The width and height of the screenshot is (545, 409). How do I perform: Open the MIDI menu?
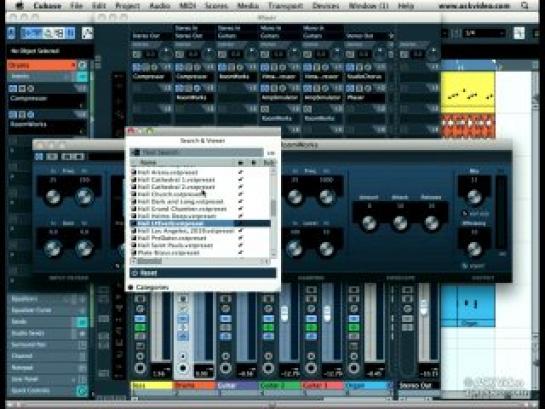[x=187, y=6]
